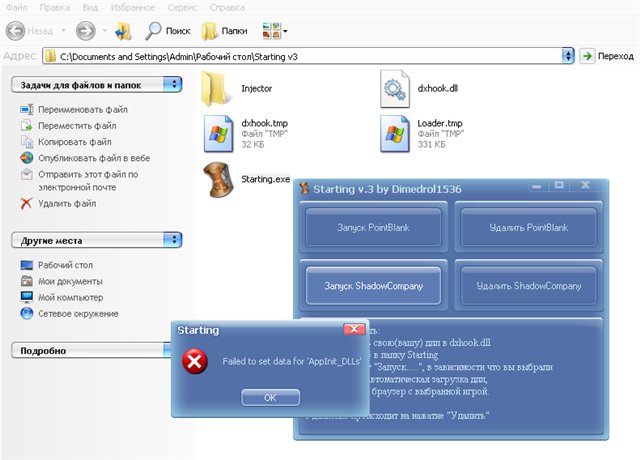Screen dimensions: 640x460
Task: Click the dxhook.dll file name
Action: click(438, 88)
